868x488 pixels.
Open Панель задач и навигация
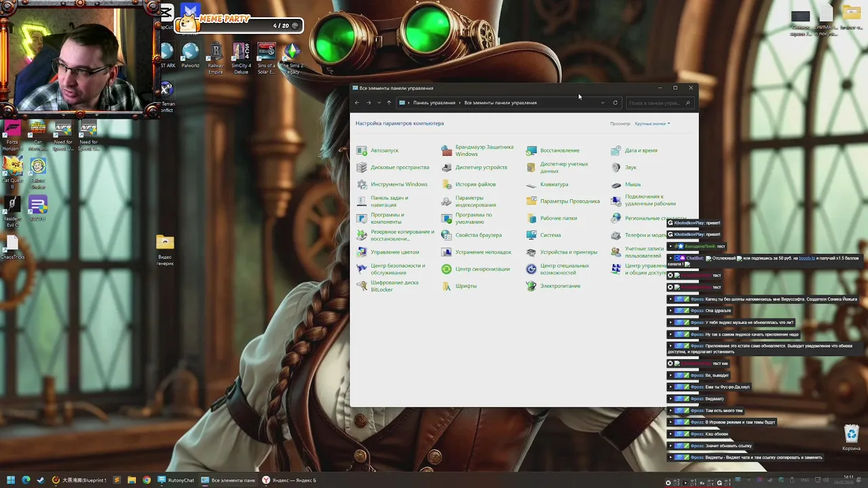pos(382,201)
